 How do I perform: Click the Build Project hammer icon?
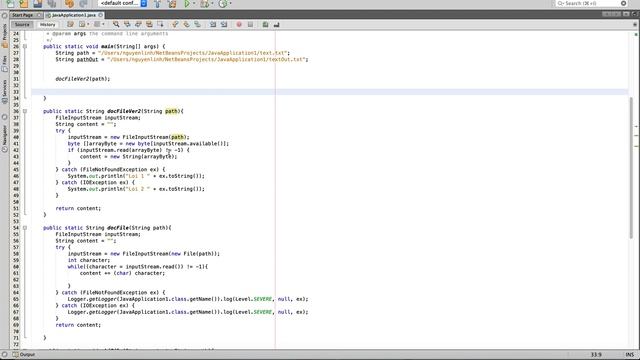pos(158,4)
